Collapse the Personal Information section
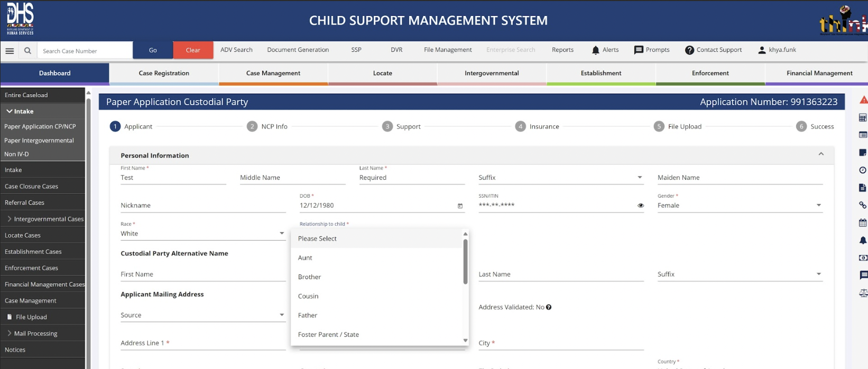 click(821, 154)
